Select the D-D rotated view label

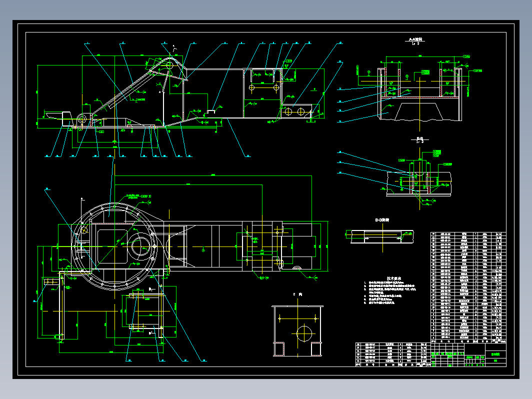(382, 220)
